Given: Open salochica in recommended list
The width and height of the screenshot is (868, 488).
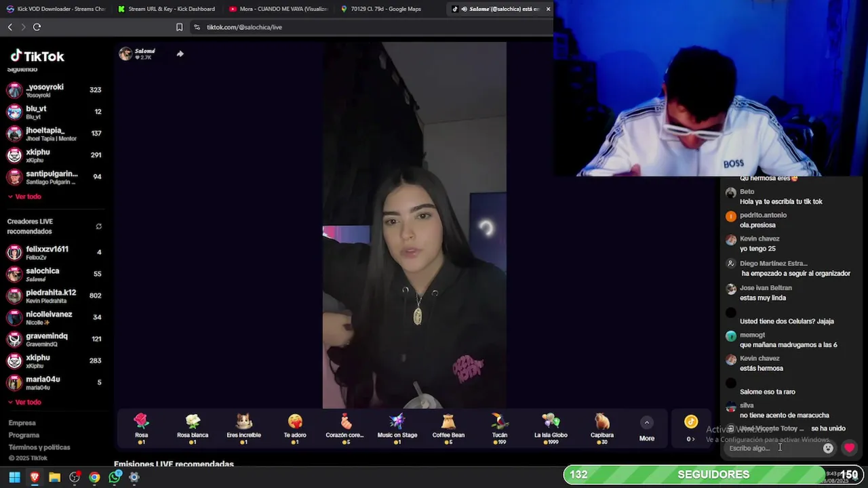Looking at the screenshot, I should click(54, 274).
